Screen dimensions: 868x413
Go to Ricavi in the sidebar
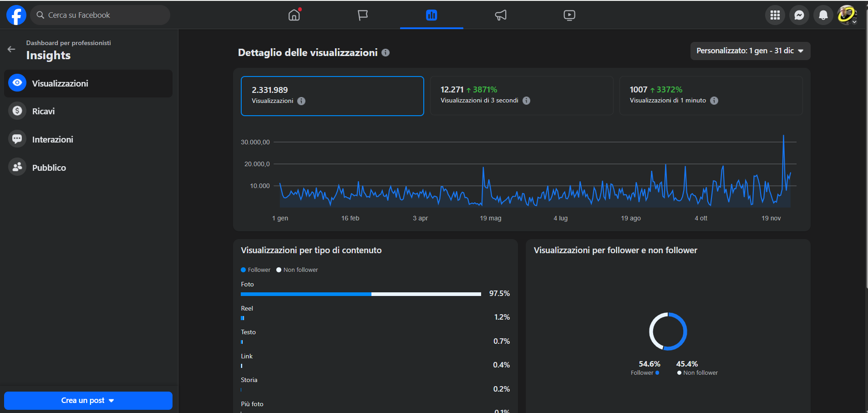pyautogui.click(x=43, y=111)
